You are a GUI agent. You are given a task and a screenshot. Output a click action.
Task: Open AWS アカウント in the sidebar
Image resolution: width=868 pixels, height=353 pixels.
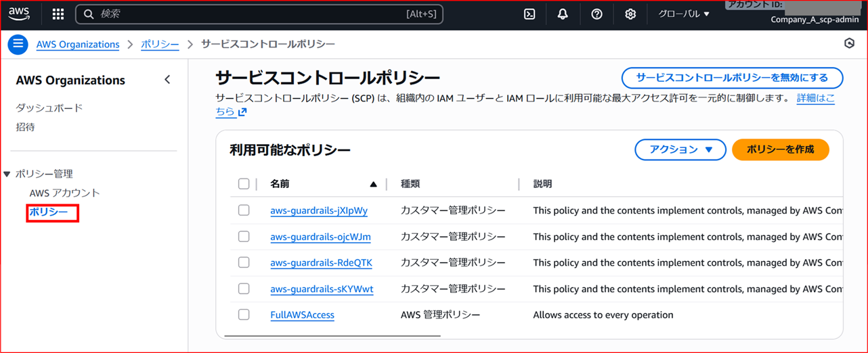coord(64,193)
